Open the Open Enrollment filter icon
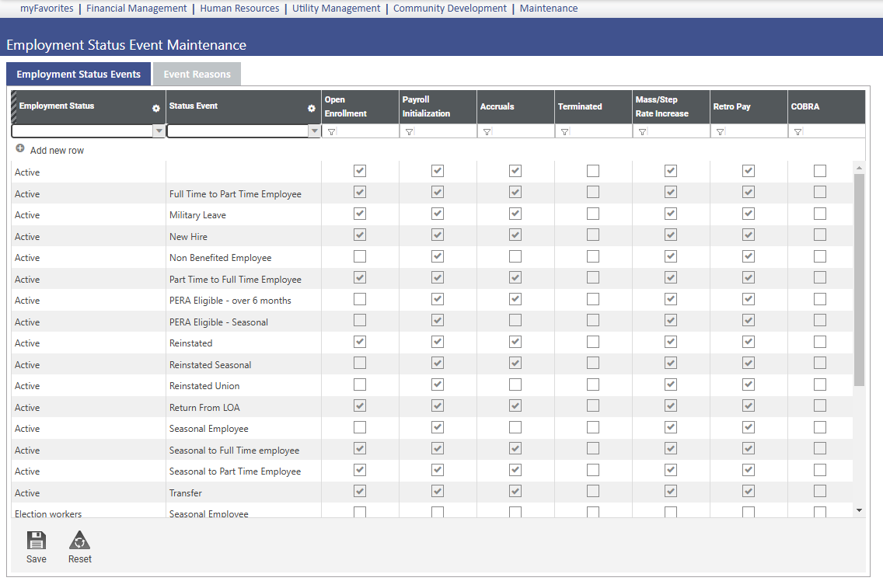 [x=332, y=132]
